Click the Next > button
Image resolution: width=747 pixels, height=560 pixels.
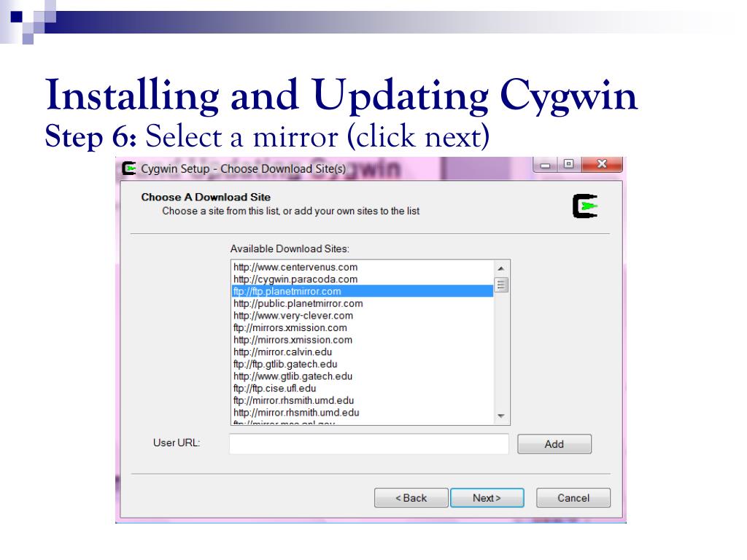[x=487, y=497]
